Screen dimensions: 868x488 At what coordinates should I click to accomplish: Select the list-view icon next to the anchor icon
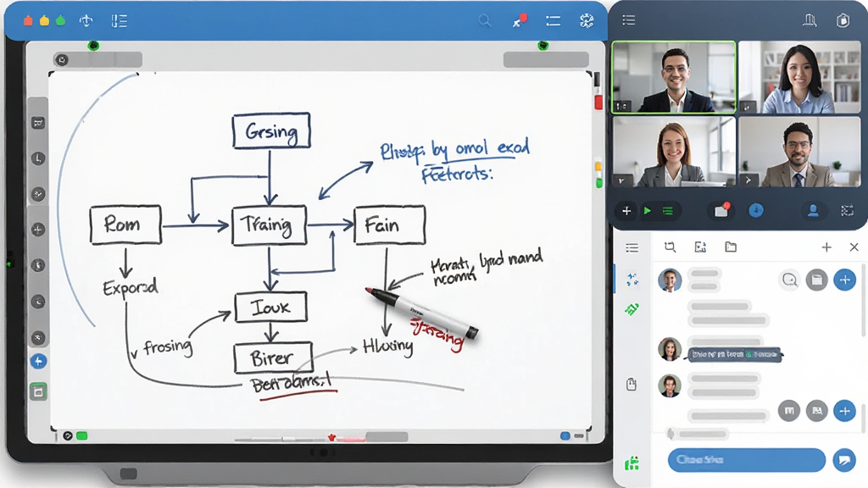(x=119, y=21)
